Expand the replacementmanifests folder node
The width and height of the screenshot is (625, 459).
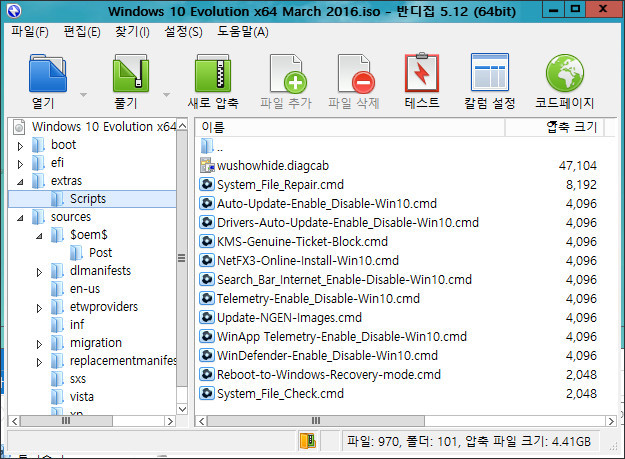39,362
